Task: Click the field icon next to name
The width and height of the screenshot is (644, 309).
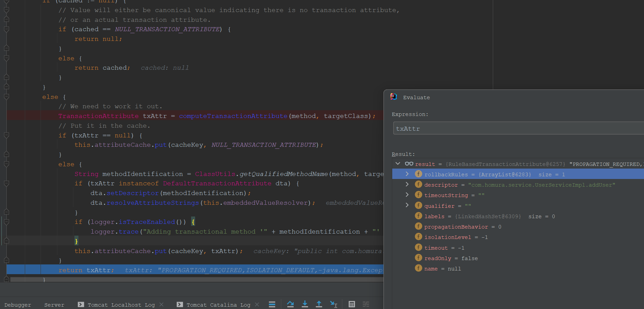Action: [x=418, y=268]
